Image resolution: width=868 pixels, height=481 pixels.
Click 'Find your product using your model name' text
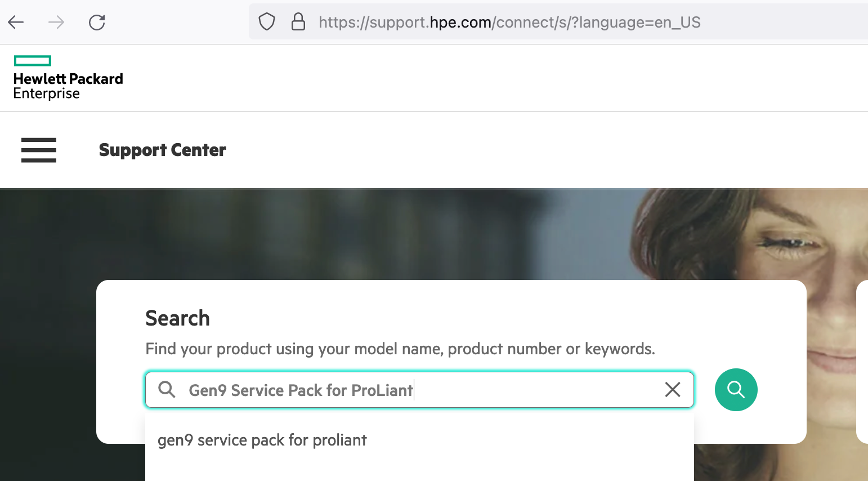[x=400, y=349]
